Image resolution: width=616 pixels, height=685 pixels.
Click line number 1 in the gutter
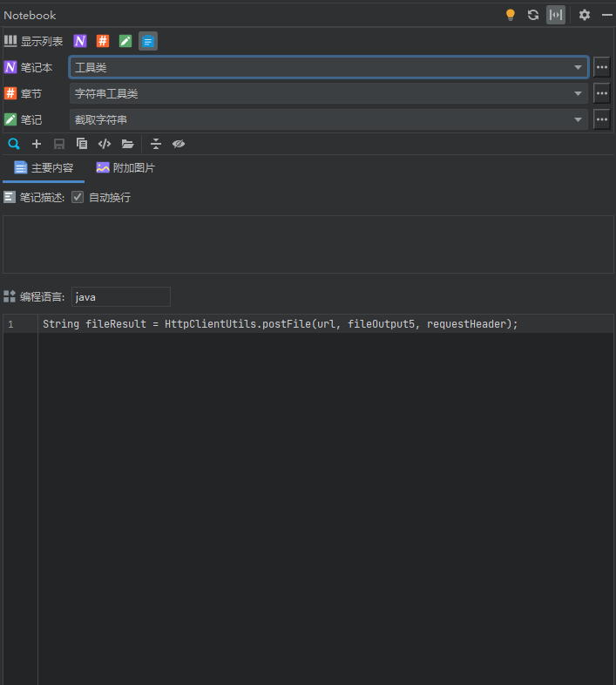[x=11, y=324]
